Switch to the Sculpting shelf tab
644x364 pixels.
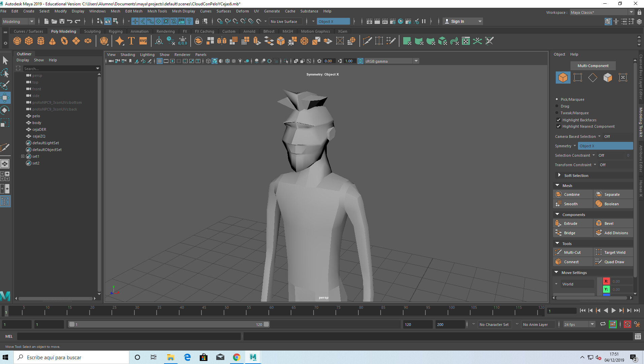(92, 31)
